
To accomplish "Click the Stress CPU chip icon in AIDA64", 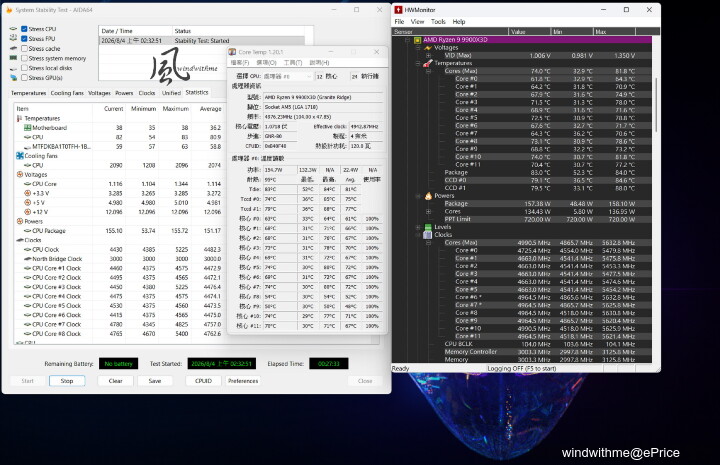I will [x=13, y=29].
